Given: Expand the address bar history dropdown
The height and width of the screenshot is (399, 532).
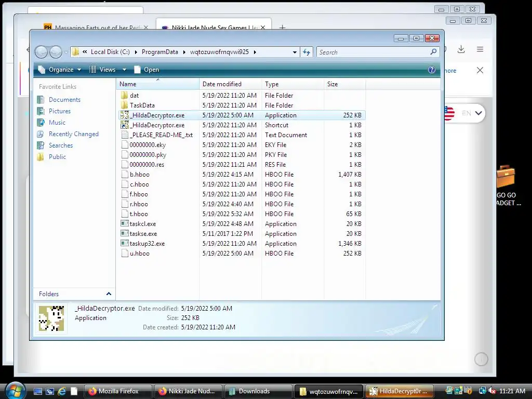Looking at the screenshot, I should click(x=295, y=52).
